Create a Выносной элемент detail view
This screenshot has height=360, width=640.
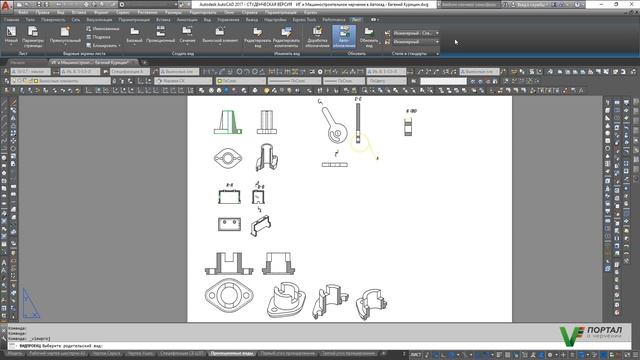pos(220,36)
